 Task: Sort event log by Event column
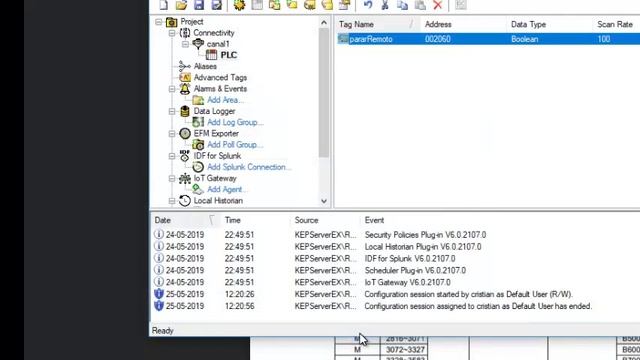pos(500,220)
